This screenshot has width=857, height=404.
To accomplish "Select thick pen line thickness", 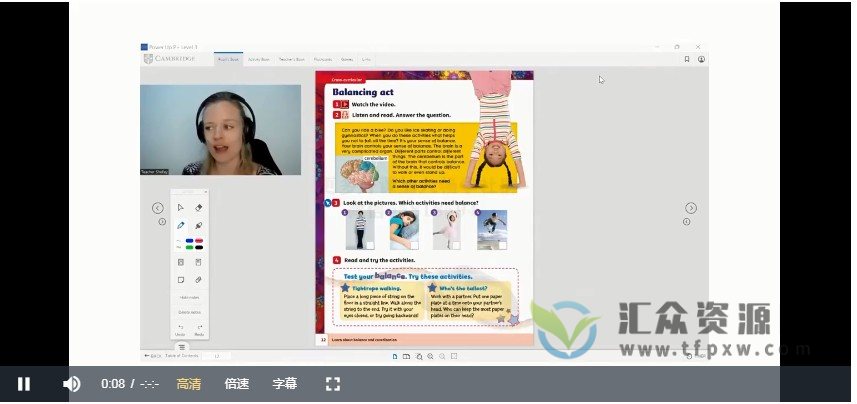I will pyautogui.click(x=179, y=247).
